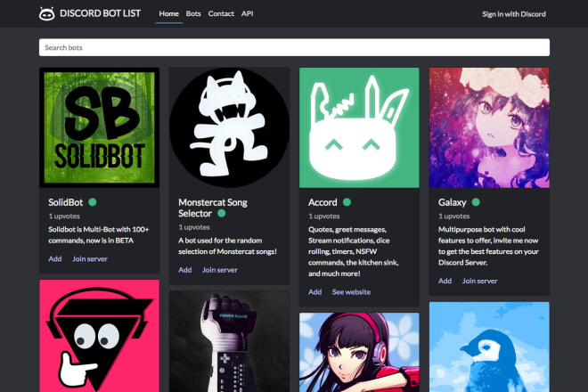
Task: Click "A bot used for the random selection" description
Action: [x=227, y=246]
